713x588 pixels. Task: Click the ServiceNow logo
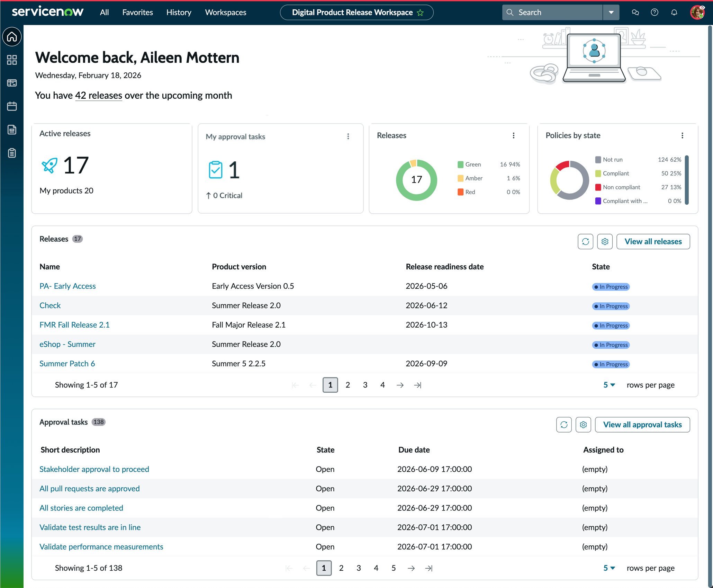[48, 12]
